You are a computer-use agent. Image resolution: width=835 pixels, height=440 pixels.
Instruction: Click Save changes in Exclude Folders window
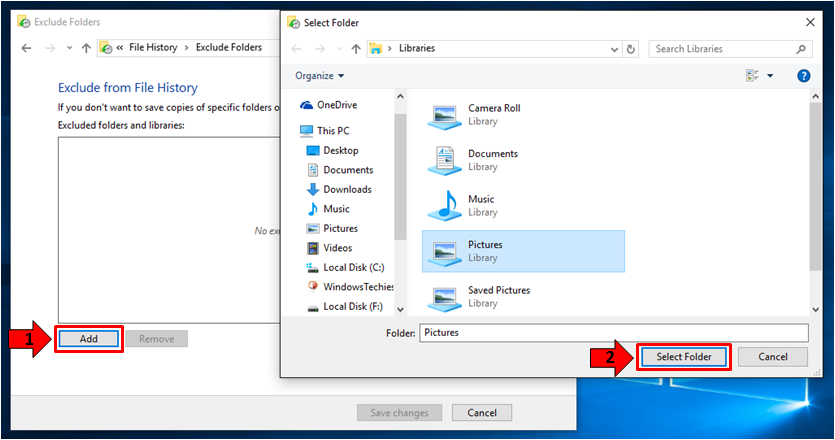(399, 413)
